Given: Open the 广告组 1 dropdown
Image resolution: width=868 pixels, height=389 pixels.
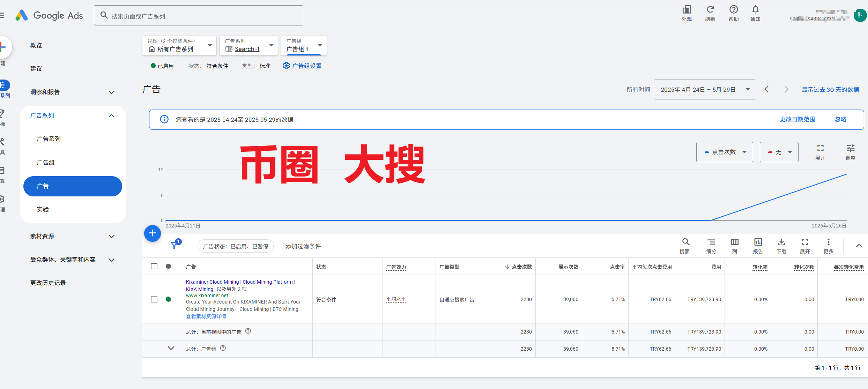Looking at the screenshot, I should click(x=304, y=45).
